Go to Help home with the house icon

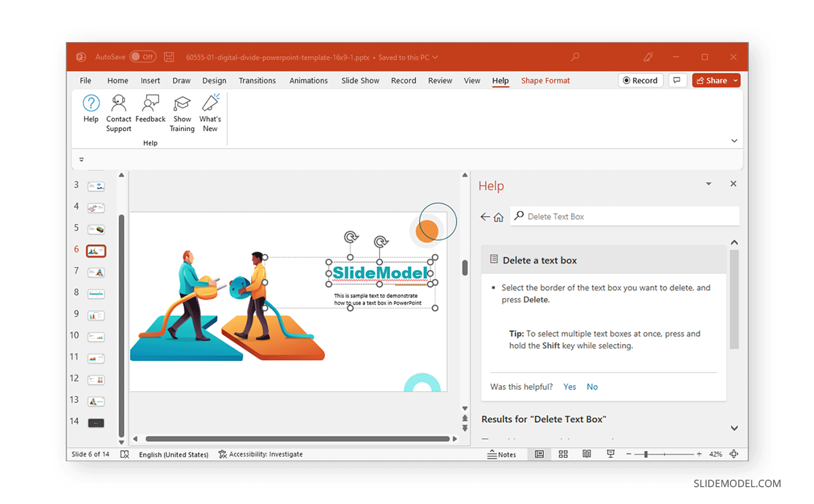pyautogui.click(x=500, y=216)
